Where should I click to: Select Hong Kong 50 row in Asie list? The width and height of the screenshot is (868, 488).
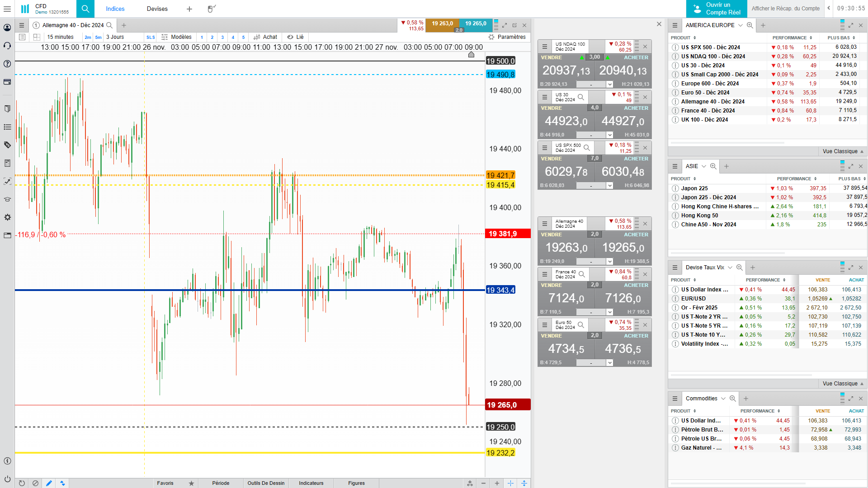[x=699, y=216]
